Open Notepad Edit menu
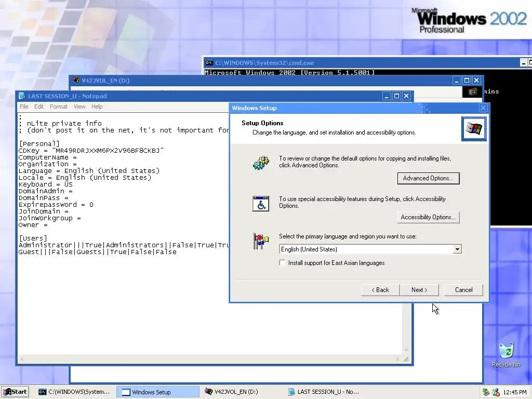This screenshot has height=399, width=532. (x=38, y=107)
